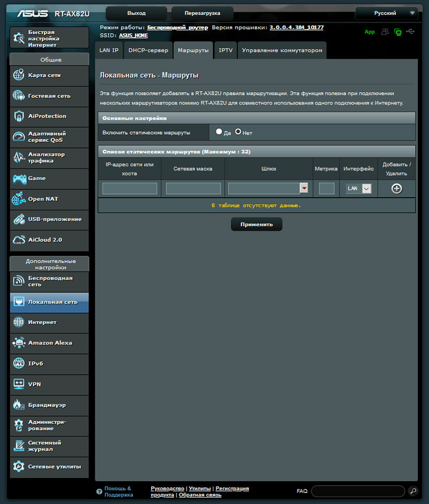Click the help question mark icon
429x504 pixels.
pos(99,492)
